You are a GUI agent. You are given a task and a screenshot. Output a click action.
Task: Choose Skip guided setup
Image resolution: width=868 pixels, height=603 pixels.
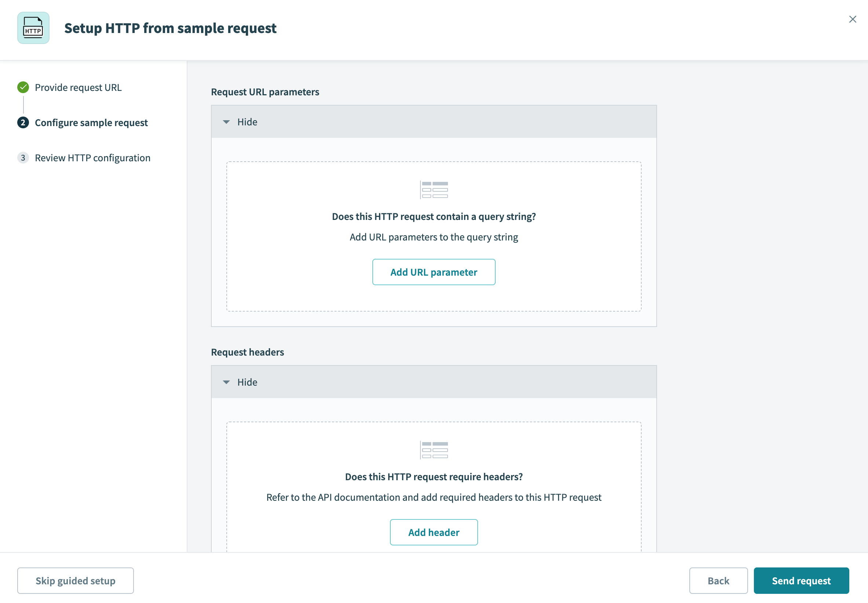pos(75,580)
